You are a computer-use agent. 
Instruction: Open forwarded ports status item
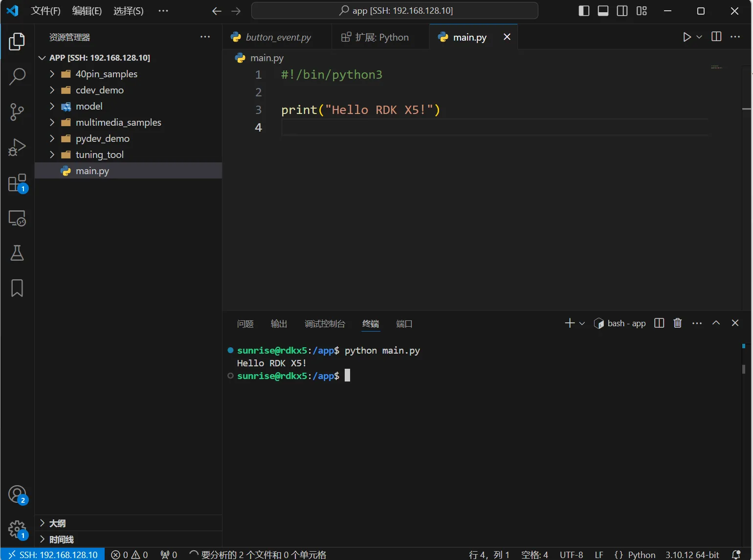(169, 555)
